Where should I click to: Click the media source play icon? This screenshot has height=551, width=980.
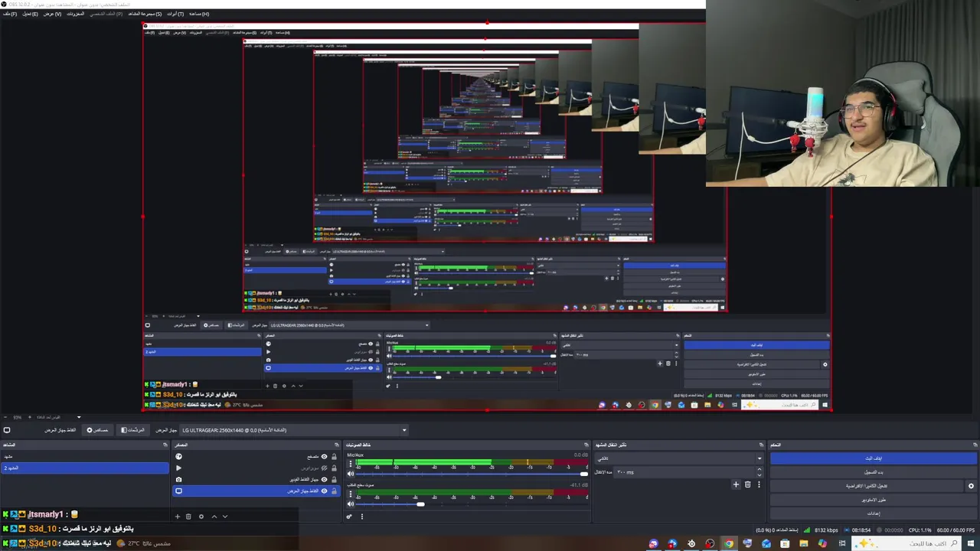(179, 468)
